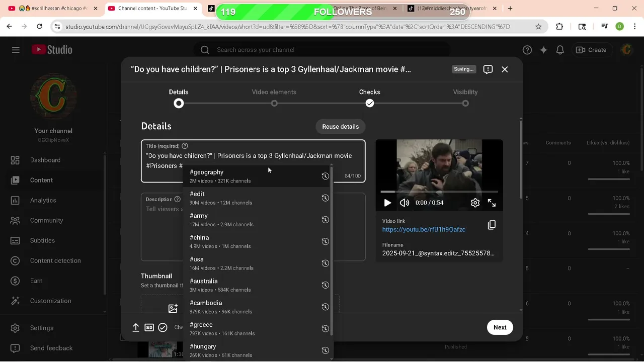Click the upload status arrow icon
Viewport: 644px width, 362px height.
tap(136, 327)
